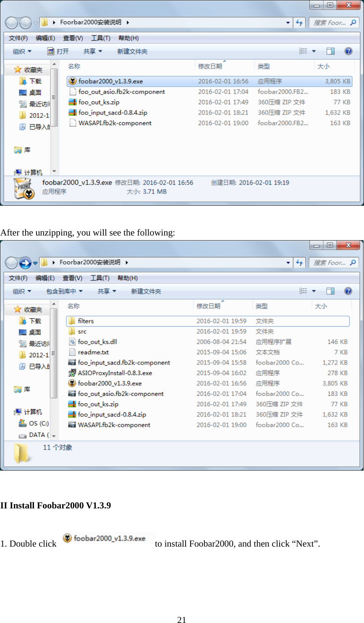This screenshot has height=623, width=364.
Task: Open 查看(V) menu in top window
Action: (73, 38)
